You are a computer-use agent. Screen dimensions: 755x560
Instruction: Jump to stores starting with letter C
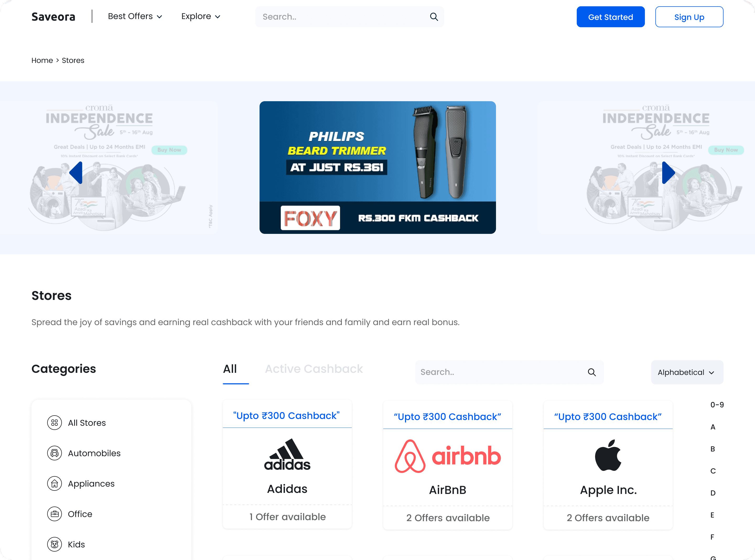[x=713, y=471]
